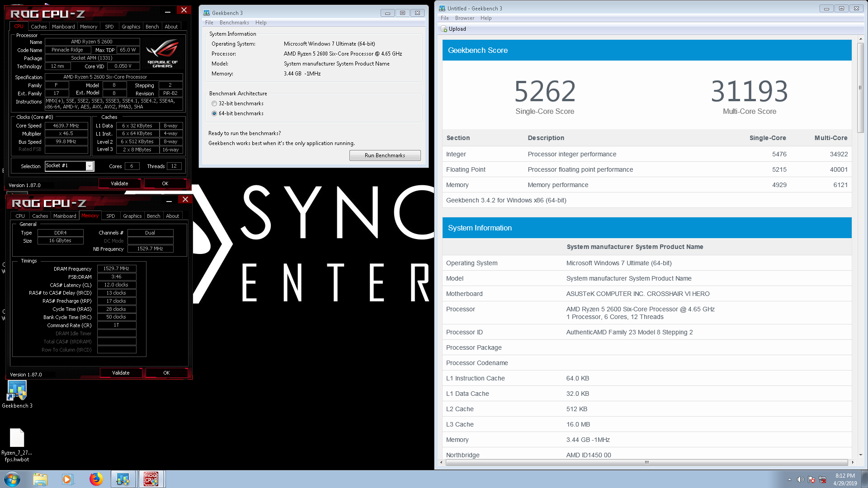
Task: Click CAS# Latency 12.0 clocks value
Action: [116, 285]
